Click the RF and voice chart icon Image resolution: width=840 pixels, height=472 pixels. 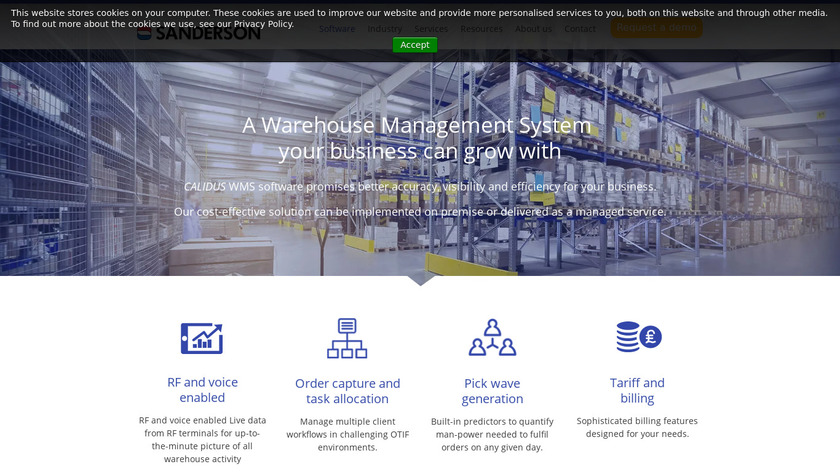pyautogui.click(x=202, y=338)
